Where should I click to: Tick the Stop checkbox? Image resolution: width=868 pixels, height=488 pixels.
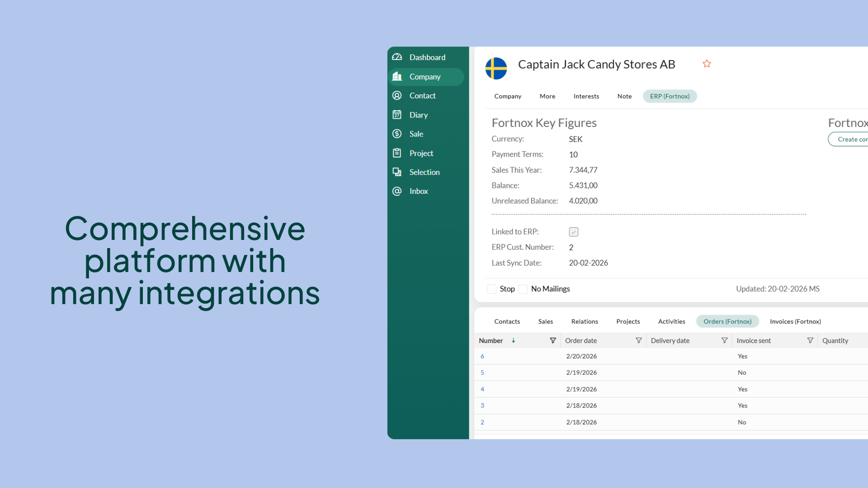click(x=492, y=289)
